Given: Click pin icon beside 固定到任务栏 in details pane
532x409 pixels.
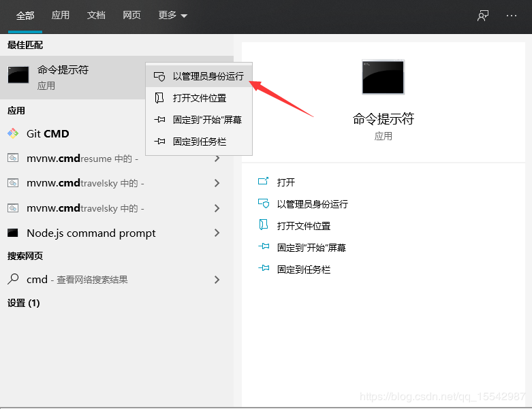Looking at the screenshot, I should [x=264, y=268].
